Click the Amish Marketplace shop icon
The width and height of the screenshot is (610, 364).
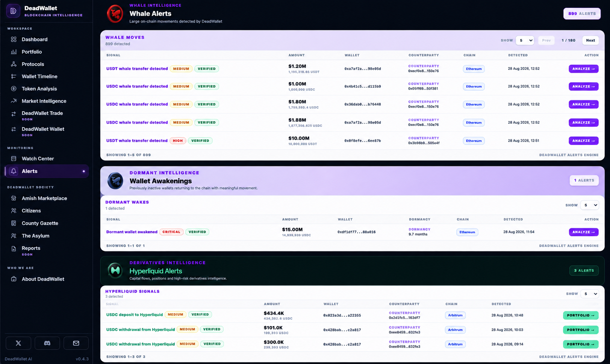click(x=14, y=198)
